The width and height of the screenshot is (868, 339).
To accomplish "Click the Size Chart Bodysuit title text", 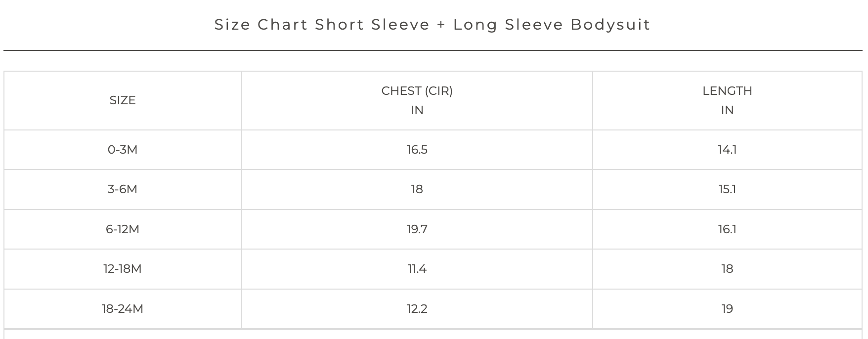I will 433,25.
